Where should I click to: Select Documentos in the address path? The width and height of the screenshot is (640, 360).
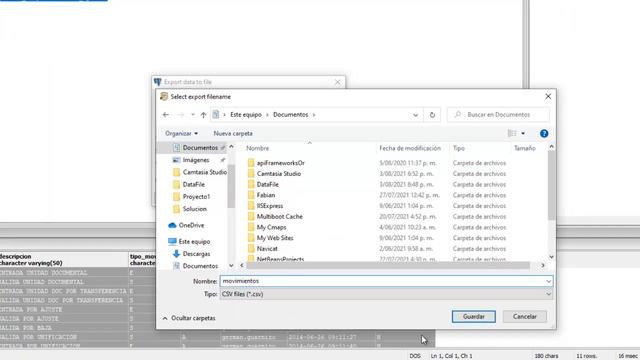[x=291, y=115]
